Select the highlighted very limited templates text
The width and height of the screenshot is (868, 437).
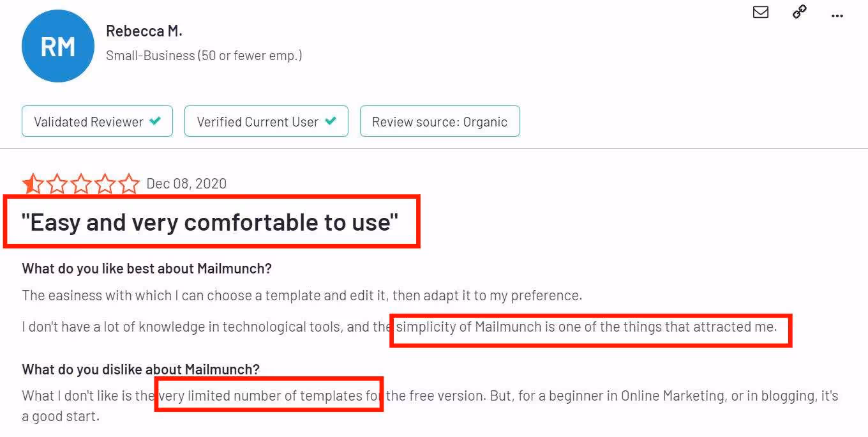[x=268, y=395]
